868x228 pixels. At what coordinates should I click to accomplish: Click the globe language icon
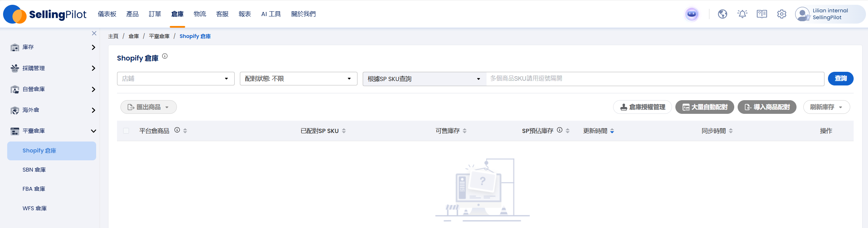click(x=722, y=14)
